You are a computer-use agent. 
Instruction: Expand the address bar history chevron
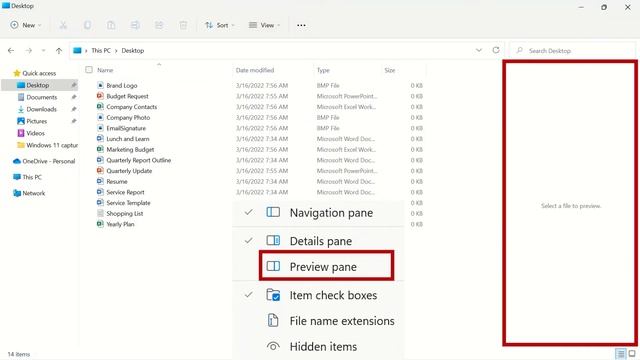pyautogui.click(x=479, y=50)
